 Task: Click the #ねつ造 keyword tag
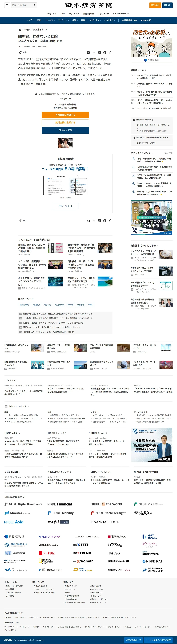[47, 305]
